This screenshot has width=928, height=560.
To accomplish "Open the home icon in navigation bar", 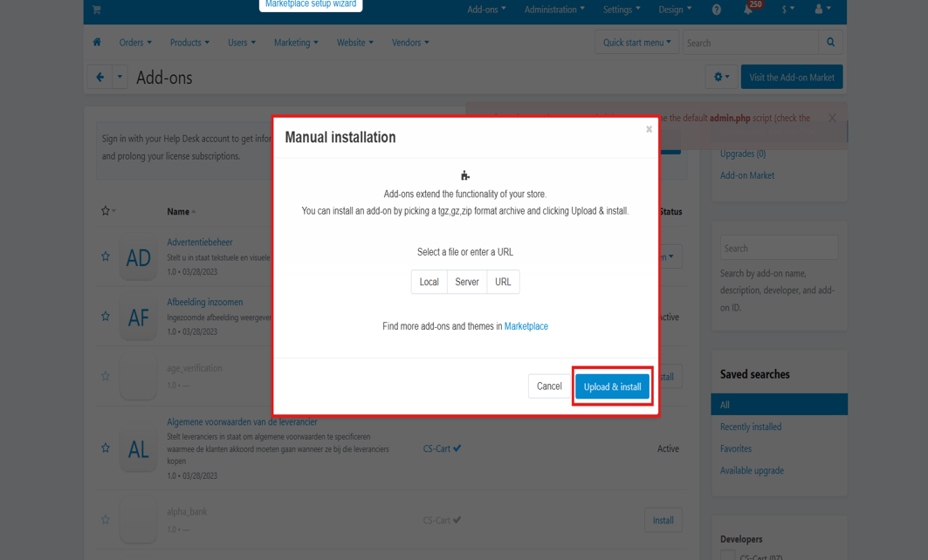I will [97, 42].
